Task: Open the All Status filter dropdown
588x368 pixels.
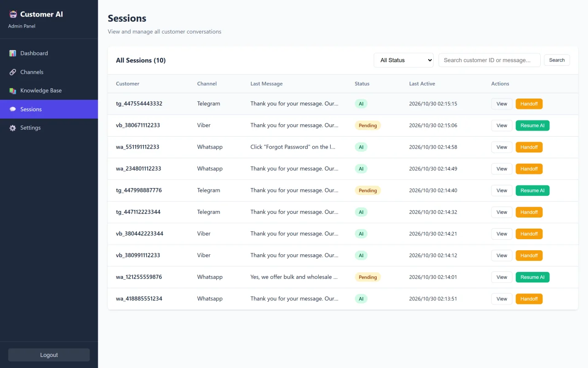Action: pyautogui.click(x=404, y=60)
